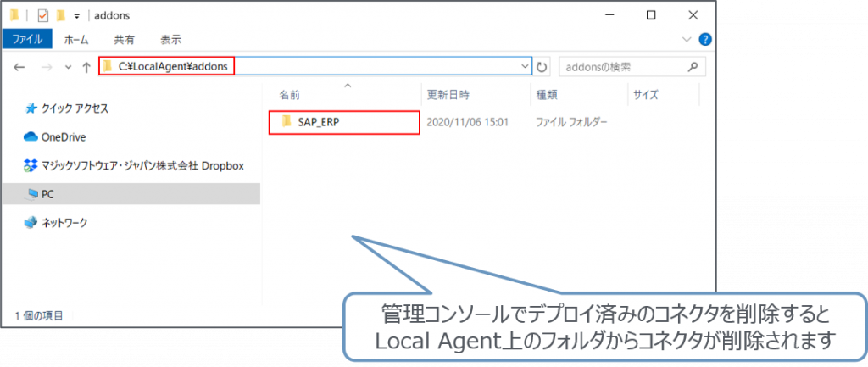
Task: Select ネットワーク in navigation pane
Action: [64, 223]
